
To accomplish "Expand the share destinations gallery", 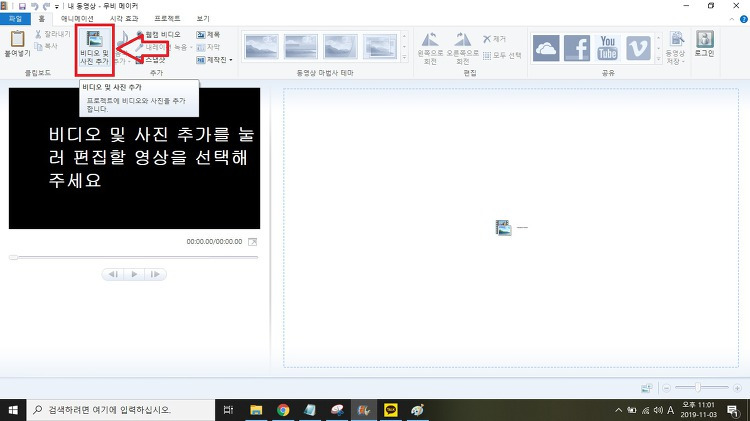I will (x=658, y=59).
